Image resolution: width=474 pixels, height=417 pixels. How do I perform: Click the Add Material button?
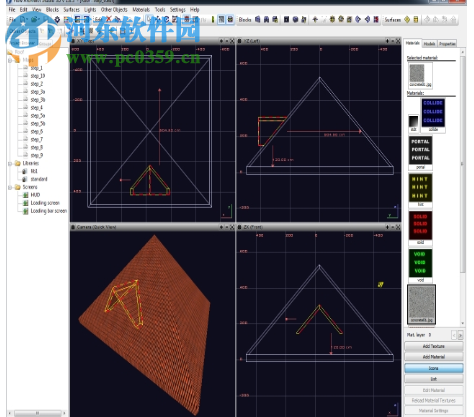point(434,357)
